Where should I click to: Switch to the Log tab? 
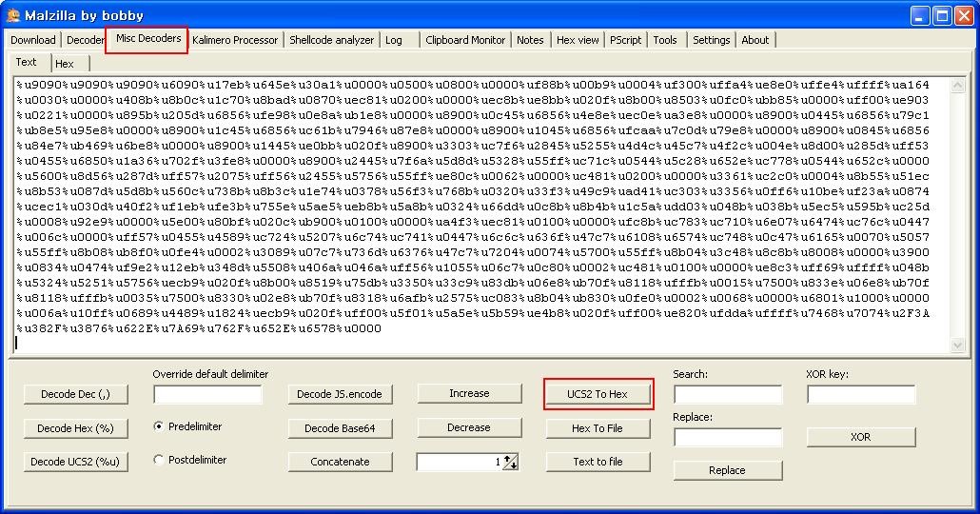click(x=394, y=40)
